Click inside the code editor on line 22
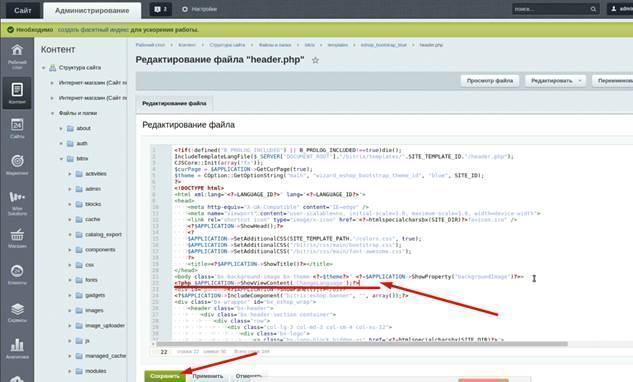Image resolution: width=633 pixels, height=382 pixels. 266,283
